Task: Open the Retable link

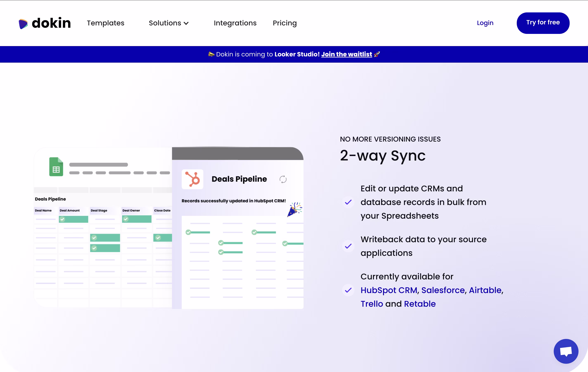Action: 420,304
